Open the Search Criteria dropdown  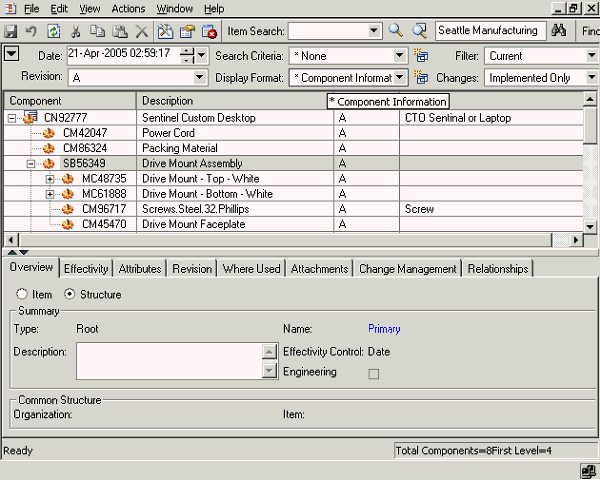click(x=399, y=56)
